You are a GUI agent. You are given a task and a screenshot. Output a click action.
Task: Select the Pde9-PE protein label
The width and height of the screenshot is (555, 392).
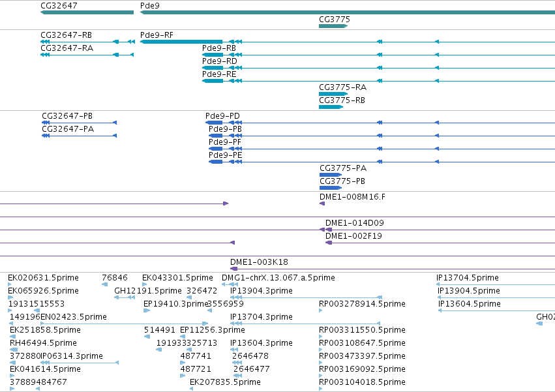click(225, 155)
